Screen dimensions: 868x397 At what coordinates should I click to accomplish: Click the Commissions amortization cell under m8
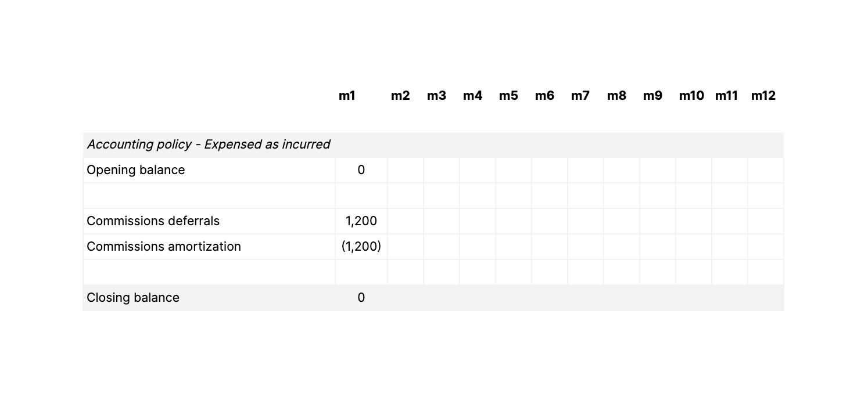click(622, 247)
